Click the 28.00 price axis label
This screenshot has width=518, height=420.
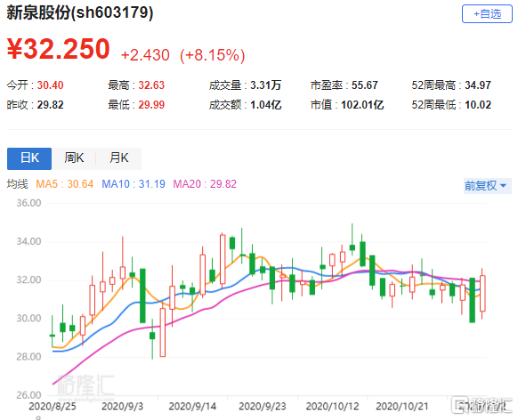(x=28, y=357)
